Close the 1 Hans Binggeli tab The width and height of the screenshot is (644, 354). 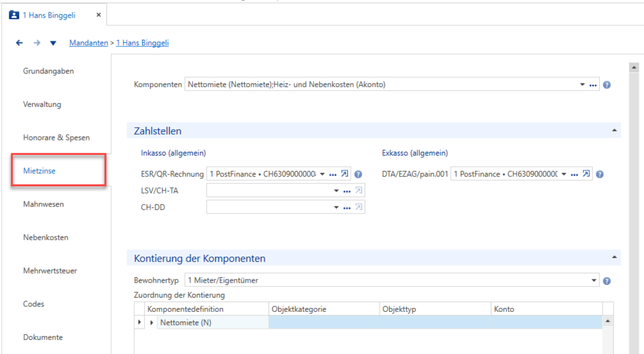coord(99,15)
